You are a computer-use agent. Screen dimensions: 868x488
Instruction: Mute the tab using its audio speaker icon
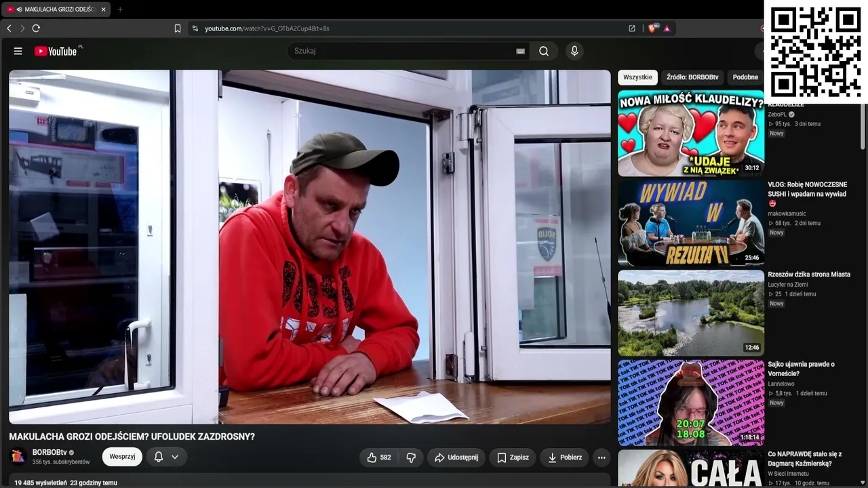tap(19, 9)
